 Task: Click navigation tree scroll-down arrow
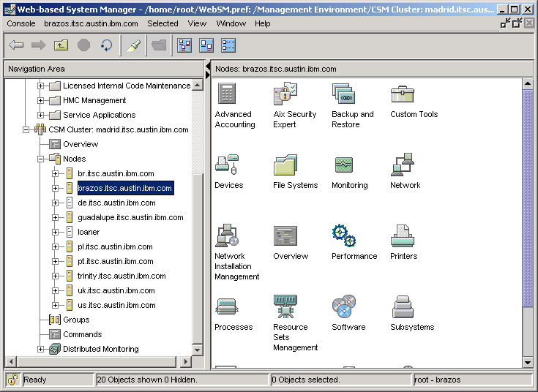pos(198,350)
